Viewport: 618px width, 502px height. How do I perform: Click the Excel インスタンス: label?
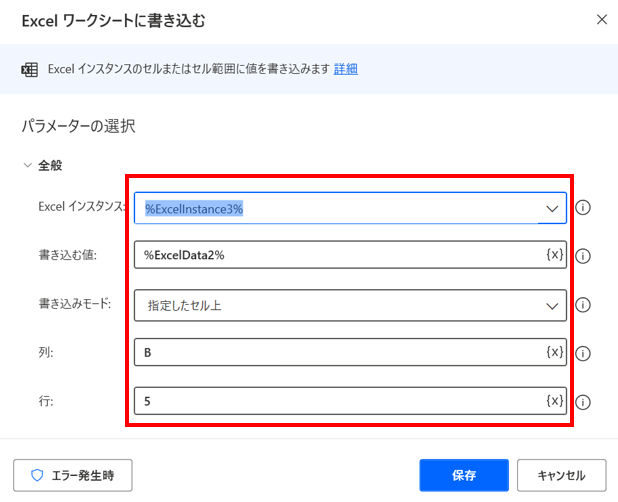(x=82, y=206)
